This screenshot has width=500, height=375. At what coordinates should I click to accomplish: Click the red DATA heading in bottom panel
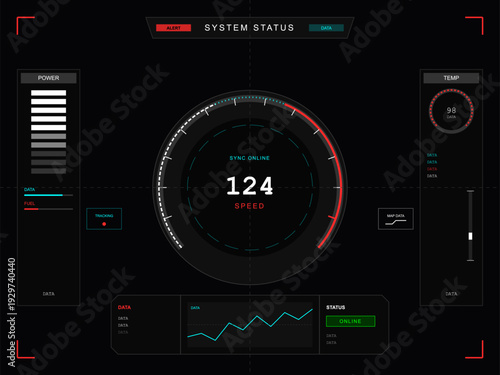[x=124, y=307]
